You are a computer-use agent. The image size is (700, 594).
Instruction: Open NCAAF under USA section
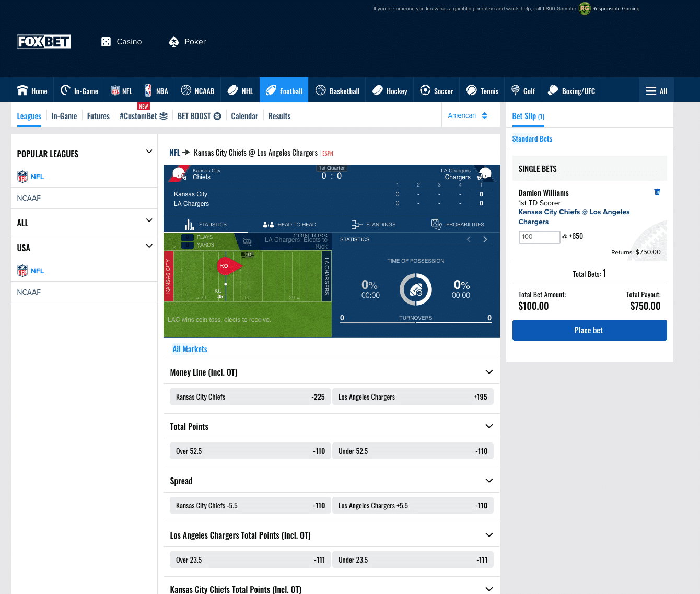29,292
